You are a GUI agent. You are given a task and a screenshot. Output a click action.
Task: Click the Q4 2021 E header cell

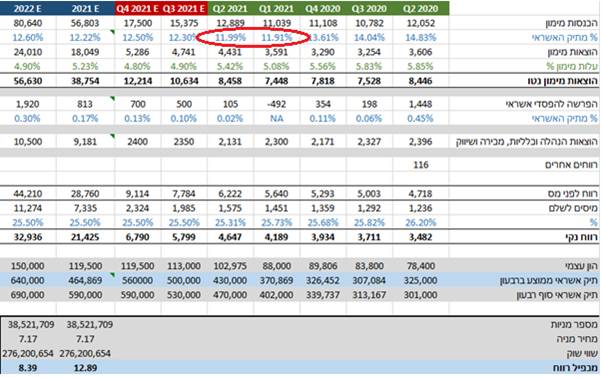tap(138, 8)
